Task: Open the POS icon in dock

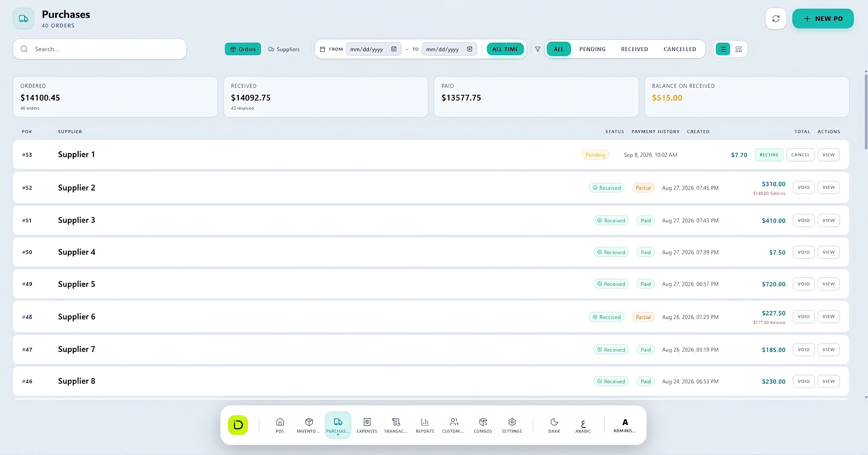Action: click(280, 425)
